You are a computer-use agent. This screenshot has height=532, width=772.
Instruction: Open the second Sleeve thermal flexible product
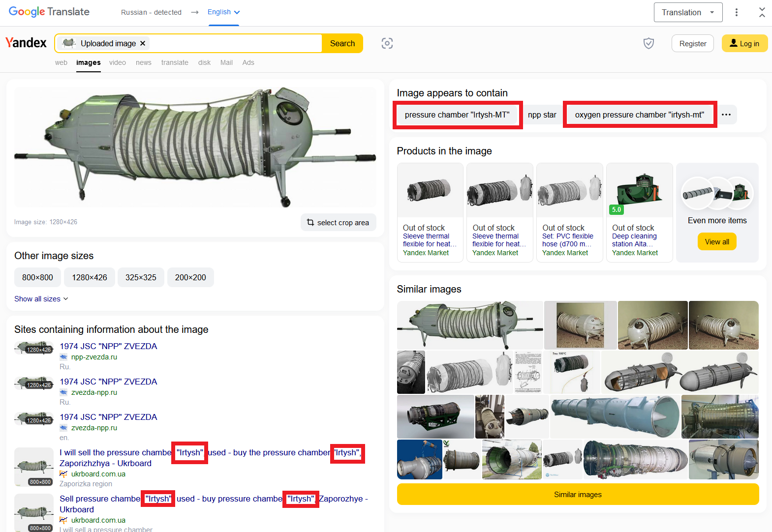[500, 212]
